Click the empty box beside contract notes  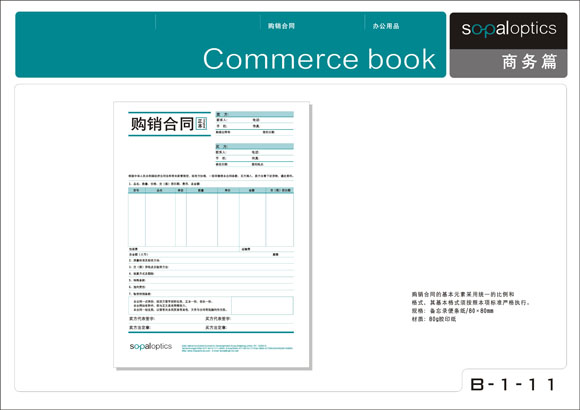(x=262, y=305)
